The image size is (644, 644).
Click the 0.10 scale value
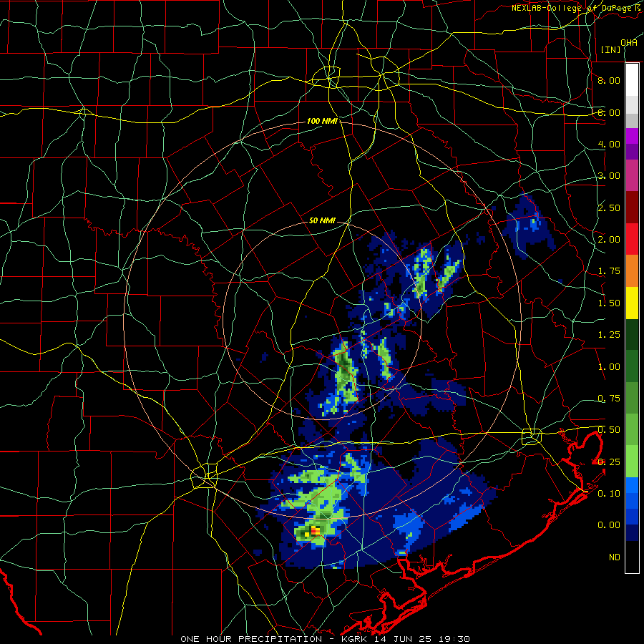609,494
